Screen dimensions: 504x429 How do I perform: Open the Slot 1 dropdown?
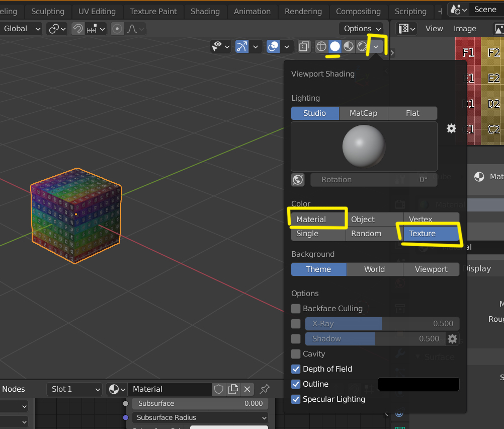click(x=74, y=389)
